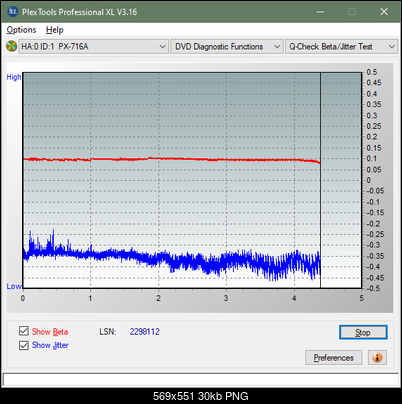Click the 0.5 value on right axis
402x404 pixels.
(x=372, y=72)
